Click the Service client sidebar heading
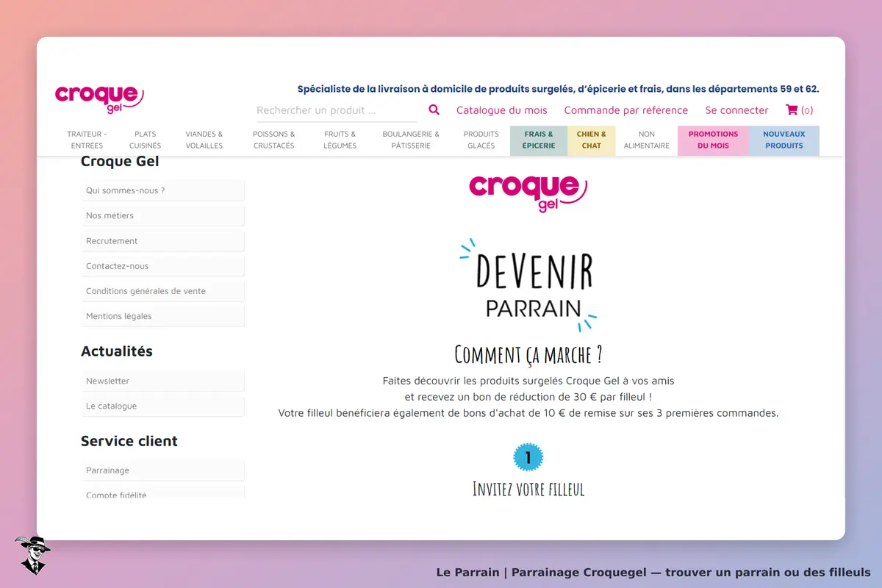This screenshot has height=588, width=882. pos(129,441)
